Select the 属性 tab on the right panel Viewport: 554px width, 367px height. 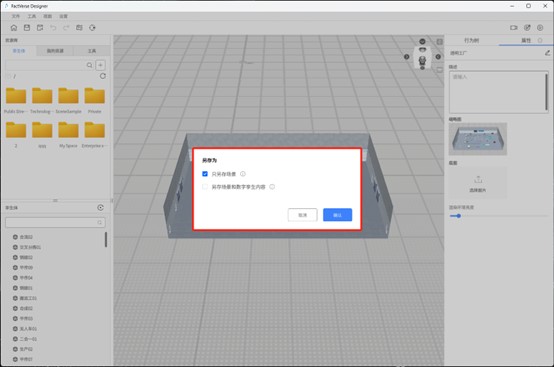526,40
